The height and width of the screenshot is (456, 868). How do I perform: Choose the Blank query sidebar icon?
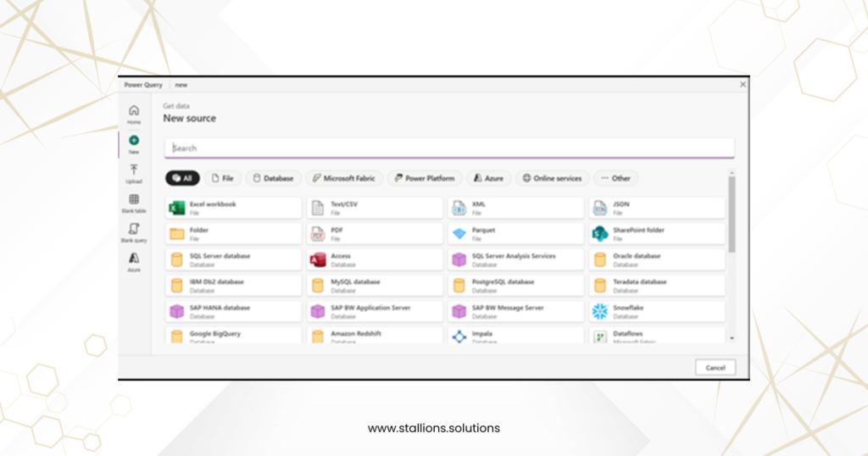(x=134, y=229)
